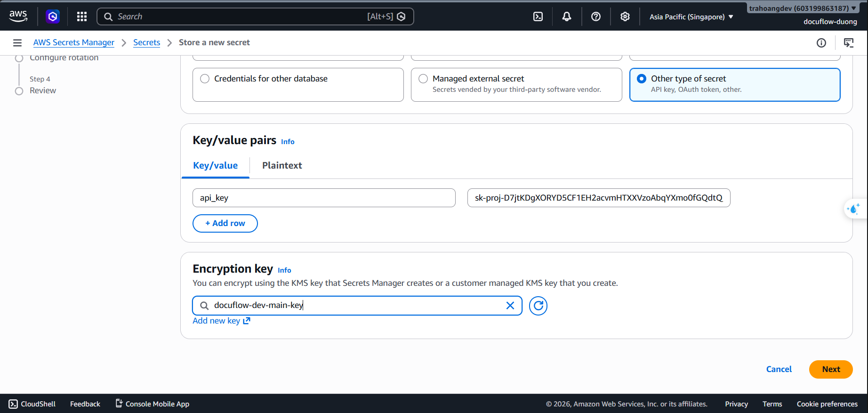Open Info link beside Key/value pairs
Viewport: 868px width, 413px height.
point(288,142)
